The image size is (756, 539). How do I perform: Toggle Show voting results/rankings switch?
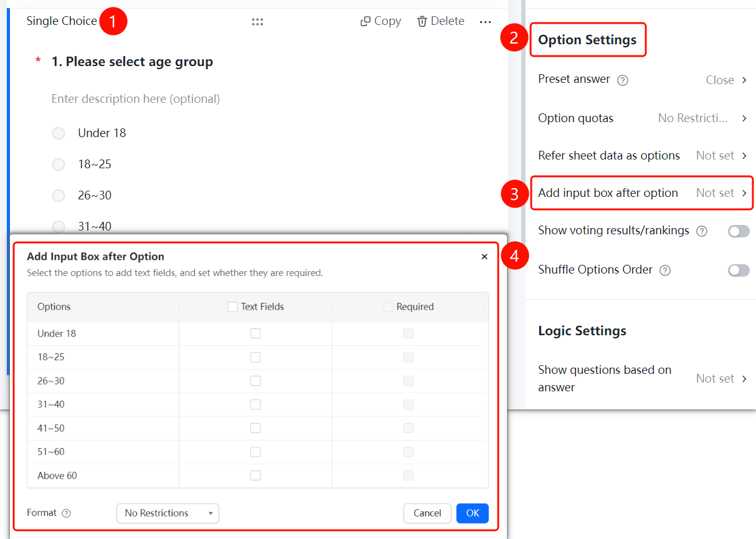(x=739, y=231)
